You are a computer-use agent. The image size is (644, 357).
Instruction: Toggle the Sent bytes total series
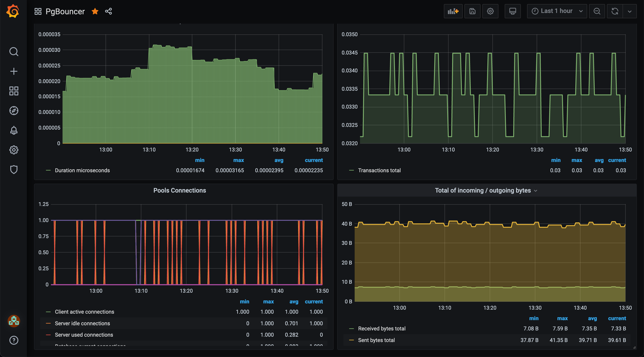click(376, 340)
